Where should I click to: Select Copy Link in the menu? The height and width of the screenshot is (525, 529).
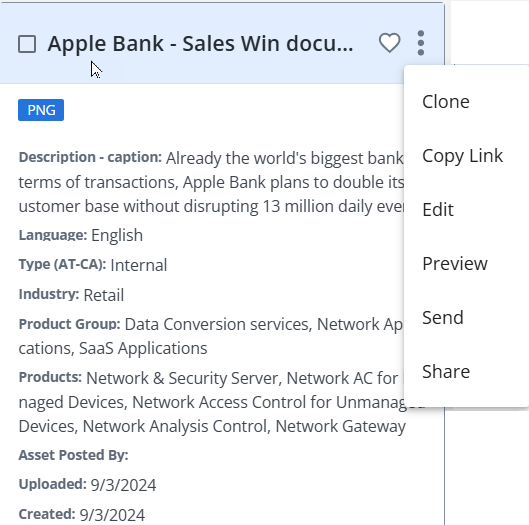[463, 156]
